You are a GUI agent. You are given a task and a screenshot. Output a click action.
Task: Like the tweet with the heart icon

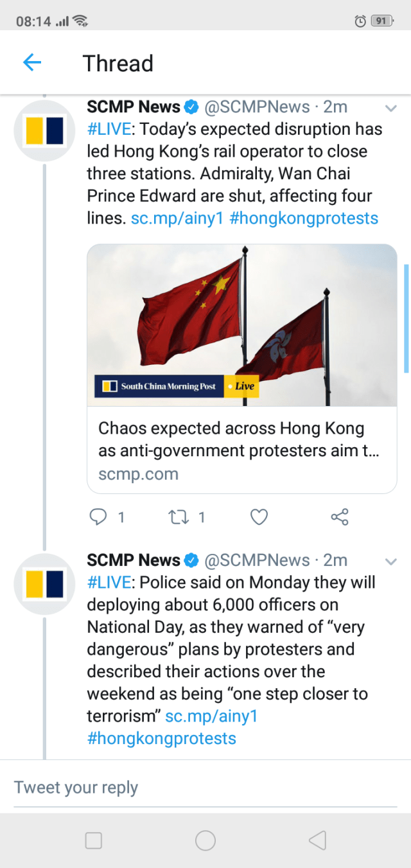(258, 517)
